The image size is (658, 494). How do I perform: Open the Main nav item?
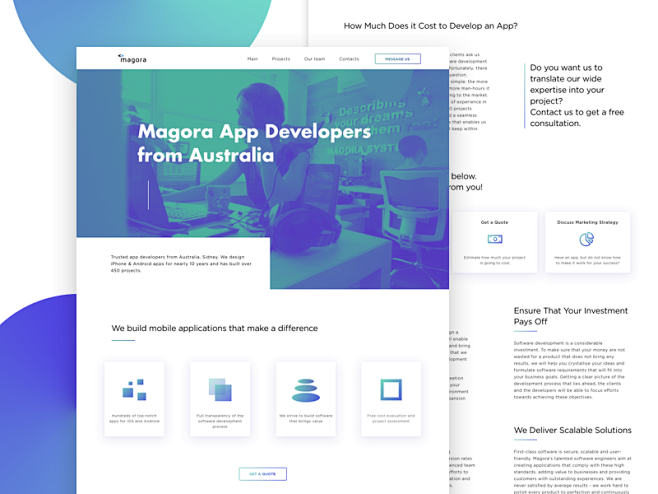click(x=252, y=59)
